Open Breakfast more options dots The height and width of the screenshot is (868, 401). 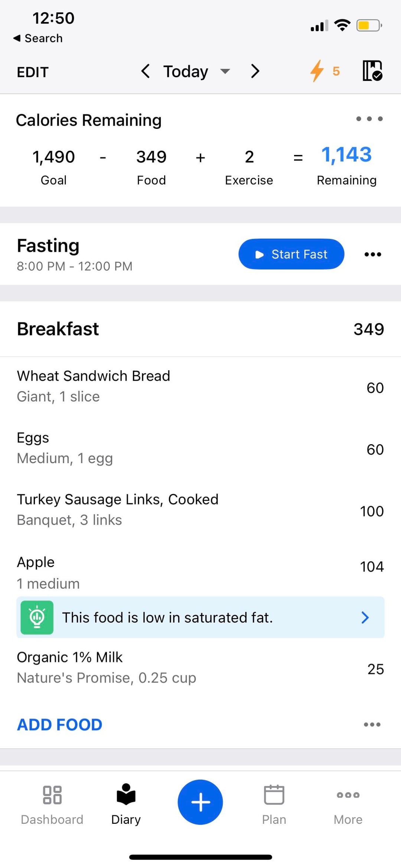point(372,725)
